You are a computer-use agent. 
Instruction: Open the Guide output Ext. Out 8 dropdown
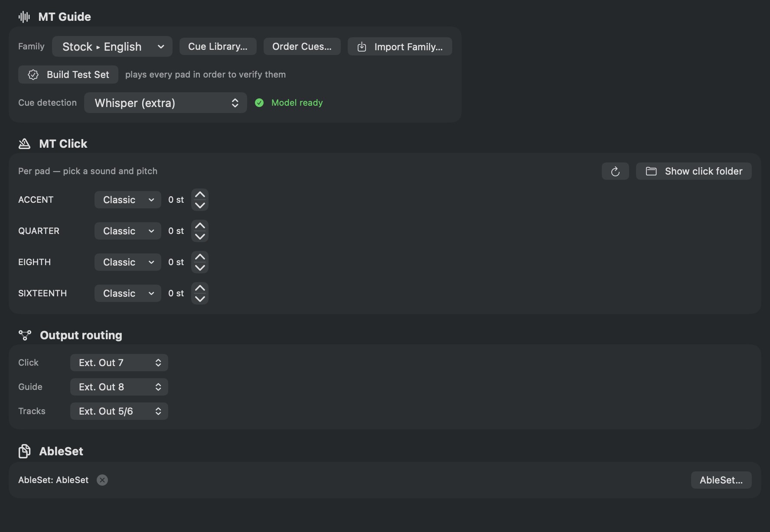click(119, 387)
